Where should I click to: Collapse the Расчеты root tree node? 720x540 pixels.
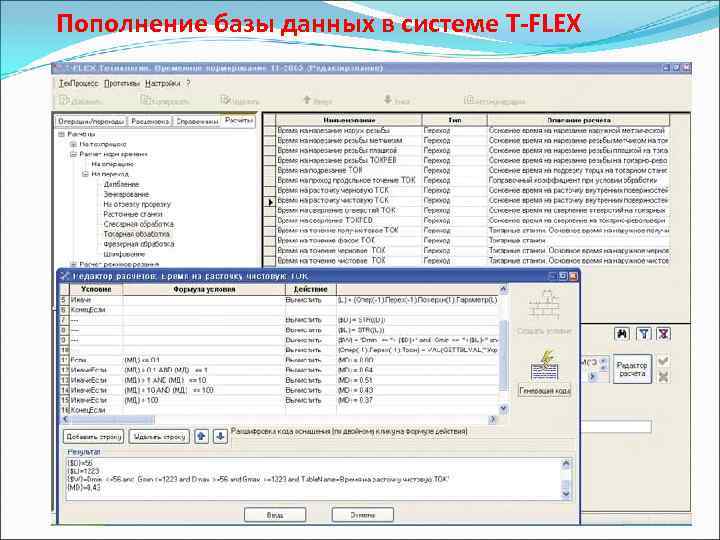click(x=61, y=135)
